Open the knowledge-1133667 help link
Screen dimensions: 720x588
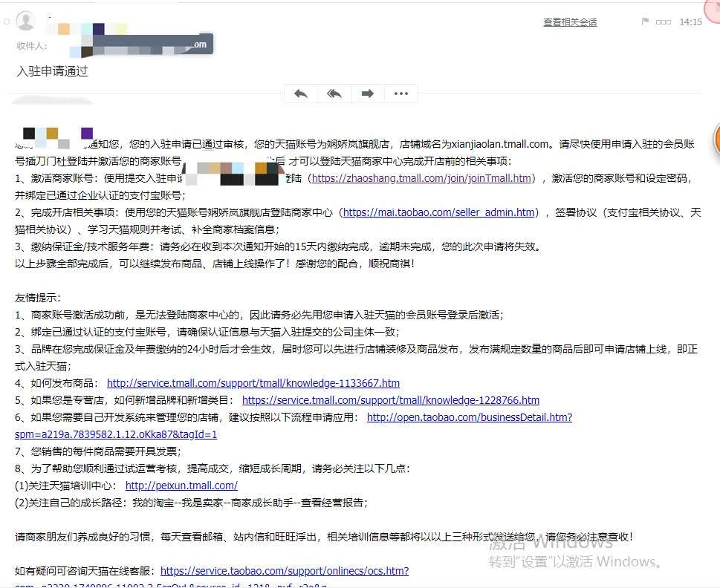pos(253,383)
